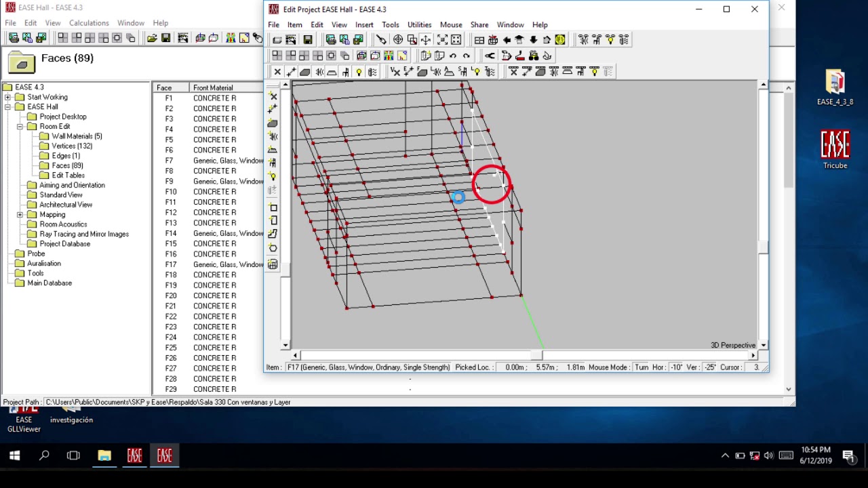This screenshot has height=488, width=868.
Task: Click the Save disk icon in Edit Project toolbar
Action: coord(307,40)
